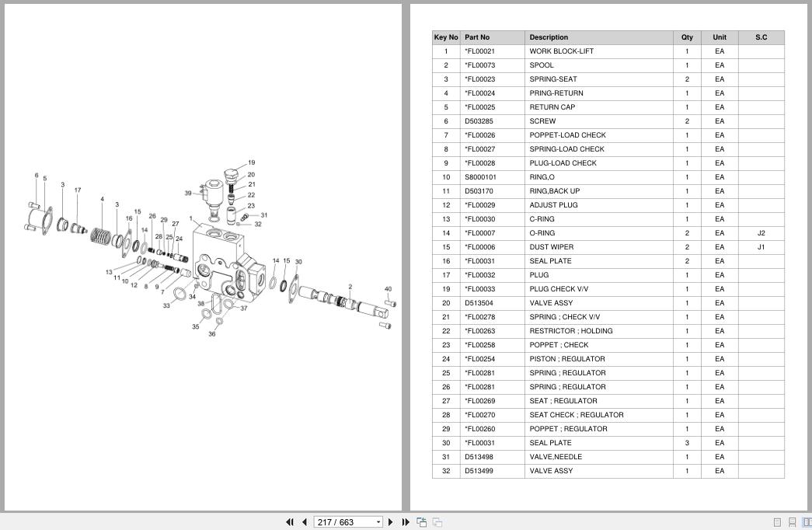
Task: Select RESTRICTOR ; HOLDING description
Action: tap(570, 331)
